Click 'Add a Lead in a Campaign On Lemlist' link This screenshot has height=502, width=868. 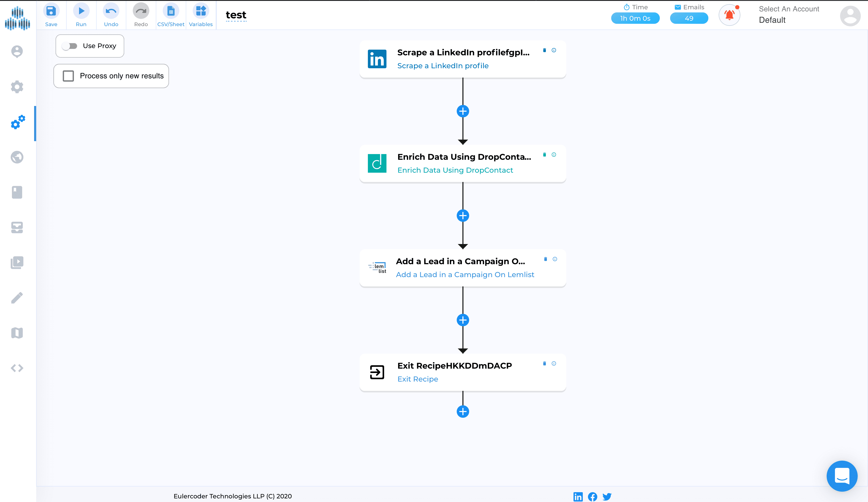point(465,275)
